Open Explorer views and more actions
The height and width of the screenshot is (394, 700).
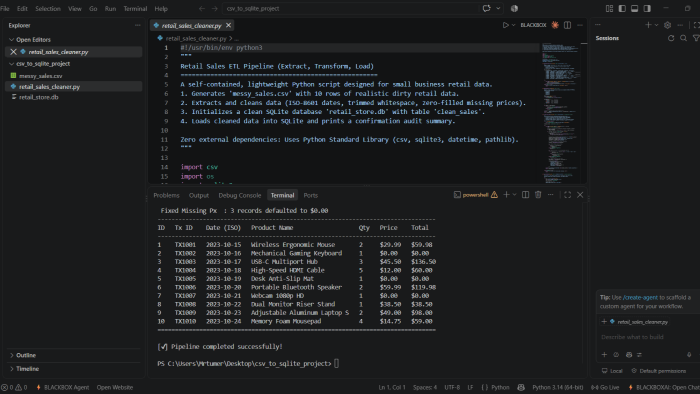pyautogui.click(x=138, y=25)
